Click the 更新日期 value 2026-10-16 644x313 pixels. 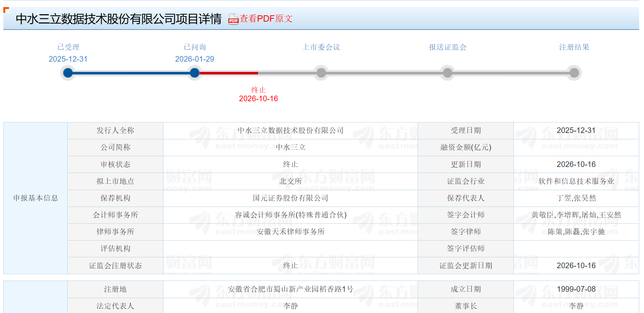click(x=576, y=164)
